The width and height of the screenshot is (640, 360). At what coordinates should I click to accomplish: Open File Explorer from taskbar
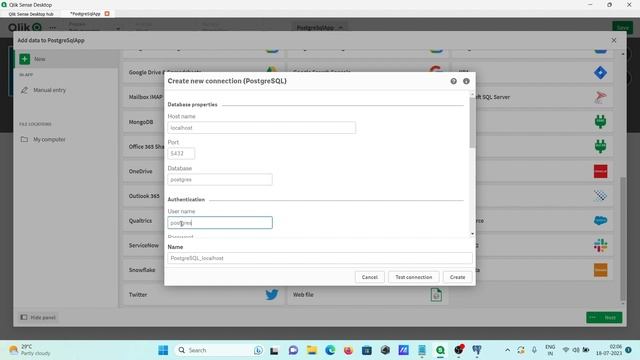tap(312, 350)
